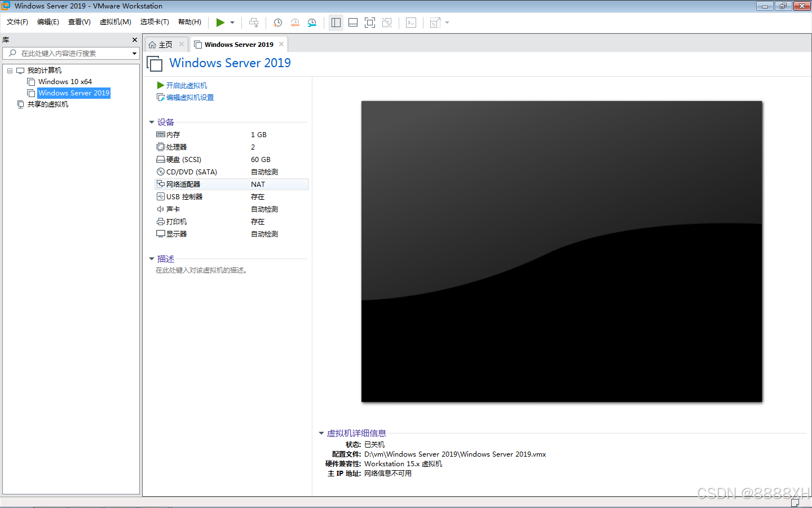The image size is (812, 508).
Task: Click the description text field
Action: click(x=202, y=270)
